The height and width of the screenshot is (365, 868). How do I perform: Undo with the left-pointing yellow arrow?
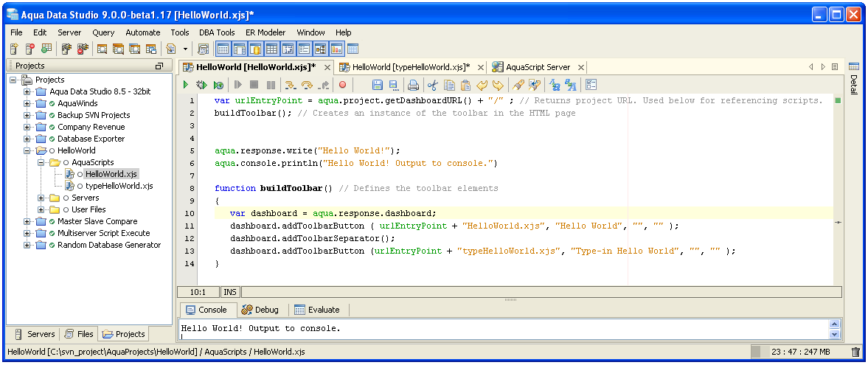(482, 85)
